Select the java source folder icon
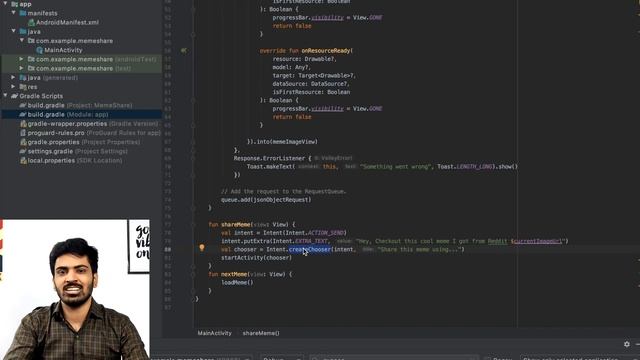The height and width of the screenshot is (360, 640). coord(23,31)
